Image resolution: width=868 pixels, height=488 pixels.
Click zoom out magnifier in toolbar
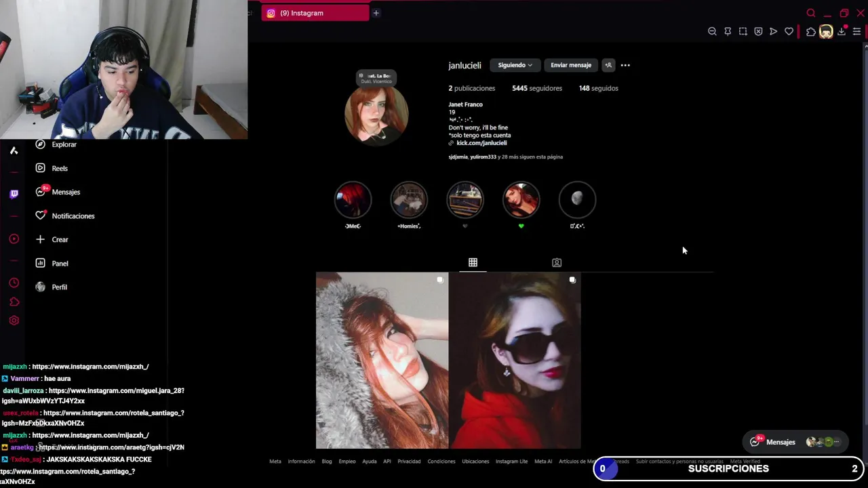(712, 31)
